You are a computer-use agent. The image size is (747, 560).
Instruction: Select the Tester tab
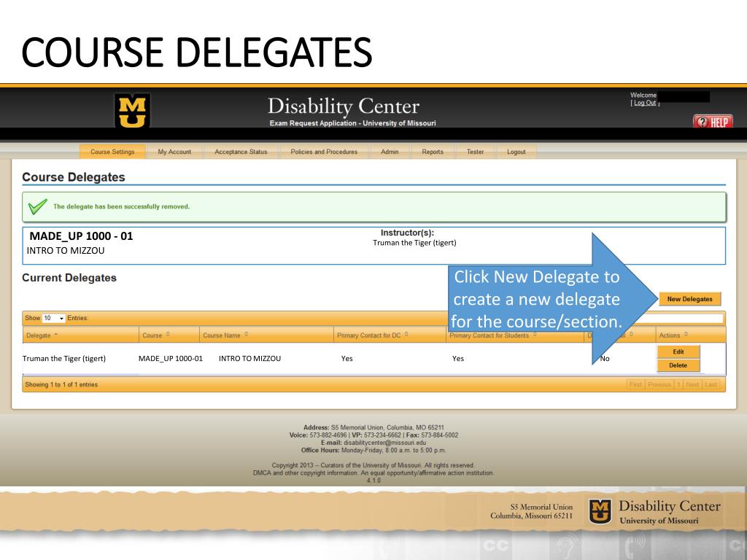475,152
